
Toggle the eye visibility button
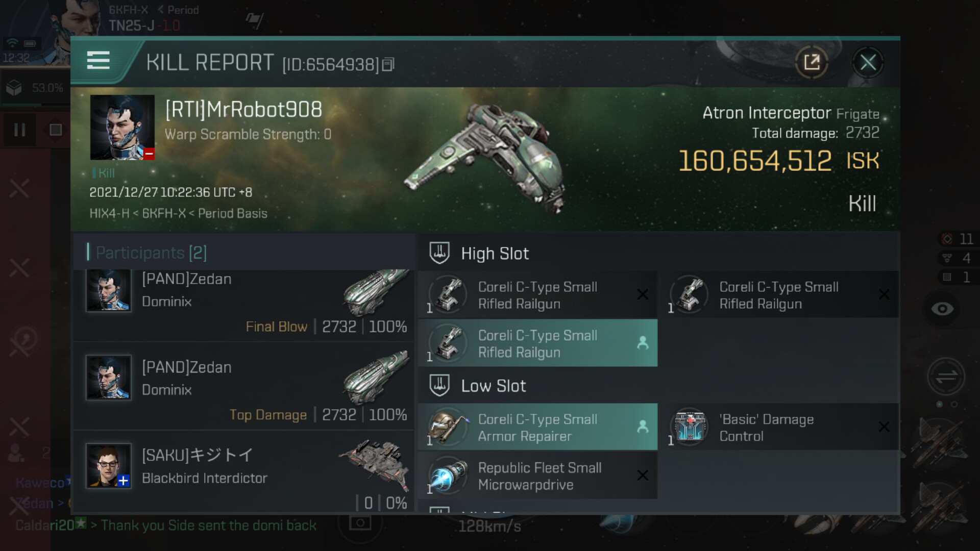(x=942, y=309)
